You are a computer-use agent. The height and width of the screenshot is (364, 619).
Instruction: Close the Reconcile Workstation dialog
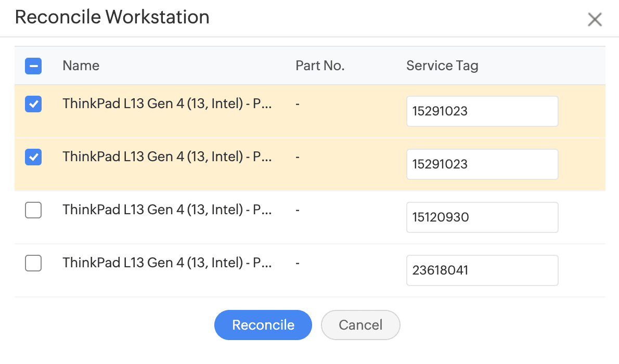(594, 20)
